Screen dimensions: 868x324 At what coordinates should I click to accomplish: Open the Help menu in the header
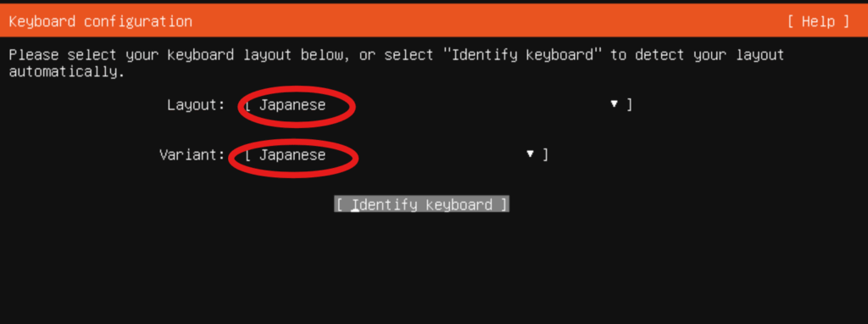(818, 21)
